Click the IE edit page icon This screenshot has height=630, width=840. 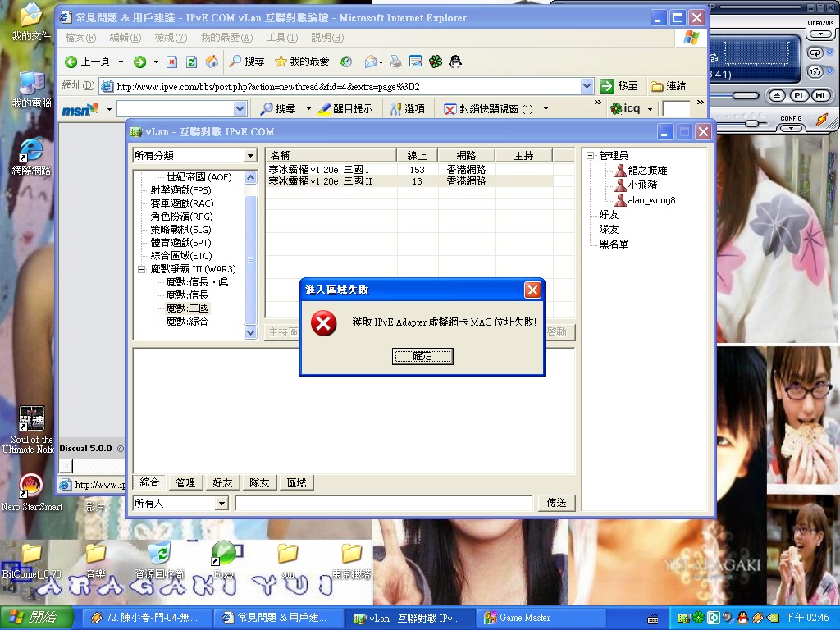pyautogui.click(x=416, y=62)
